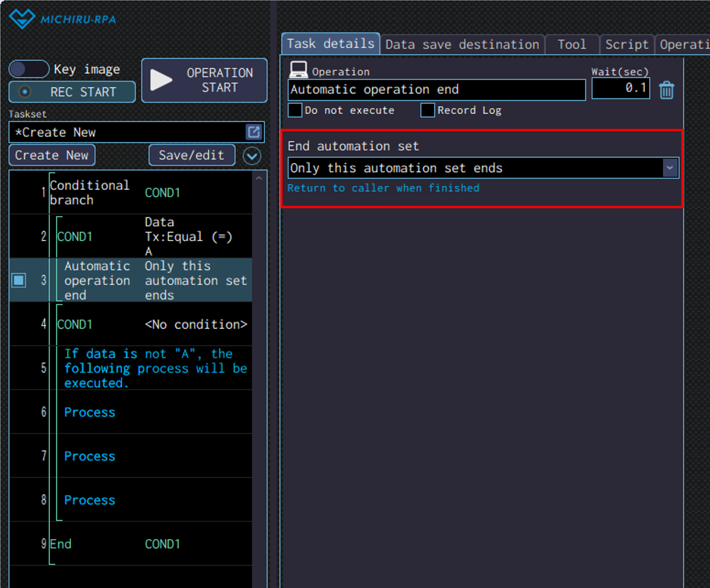Click the computer icon beside Operation label
This screenshot has width=710, height=588.
298,70
